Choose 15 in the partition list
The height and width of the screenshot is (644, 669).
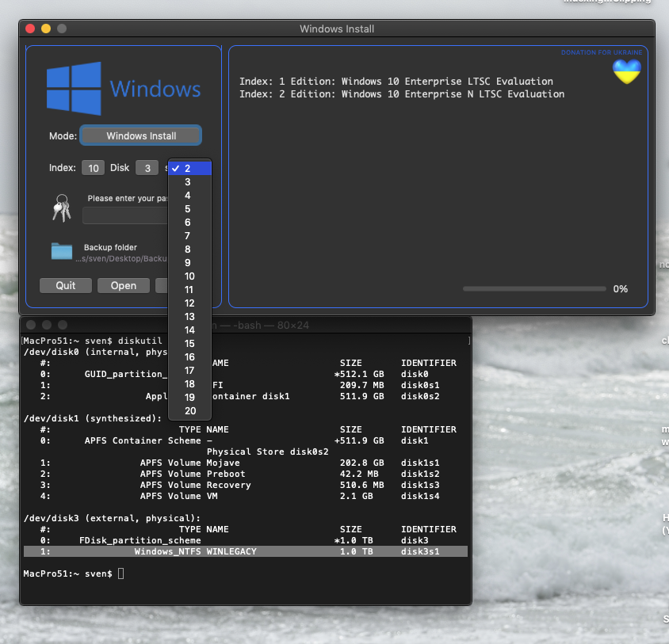190,343
